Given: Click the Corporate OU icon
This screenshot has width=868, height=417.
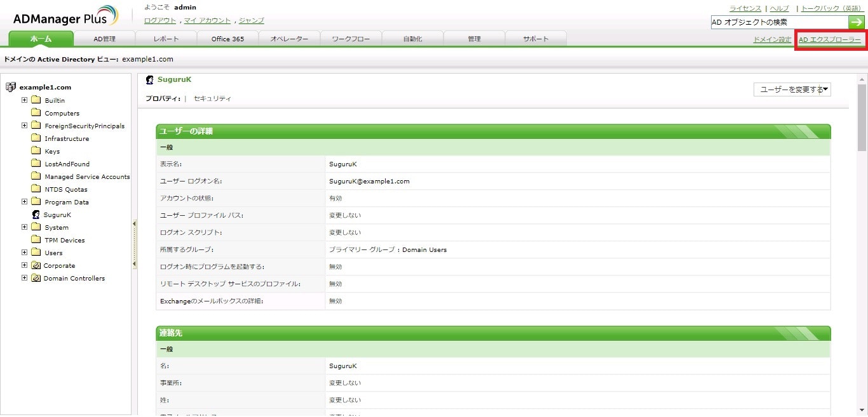Looking at the screenshot, I should pos(36,265).
